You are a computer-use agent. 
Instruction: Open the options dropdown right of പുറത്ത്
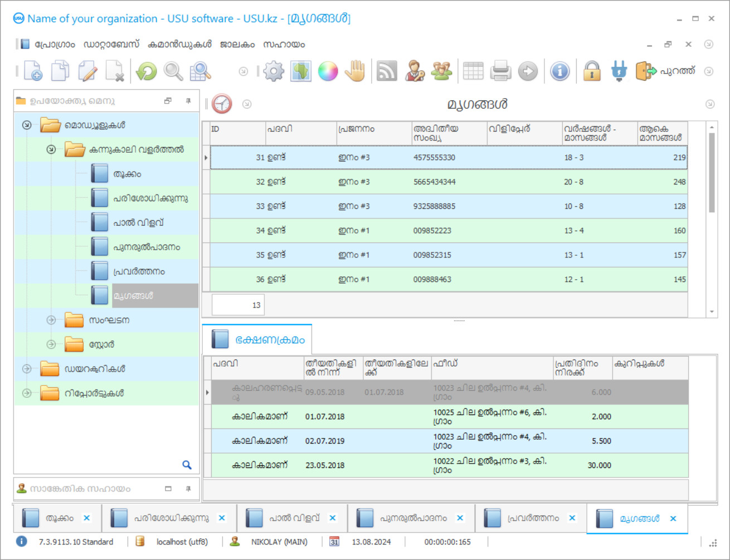[x=709, y=71]
